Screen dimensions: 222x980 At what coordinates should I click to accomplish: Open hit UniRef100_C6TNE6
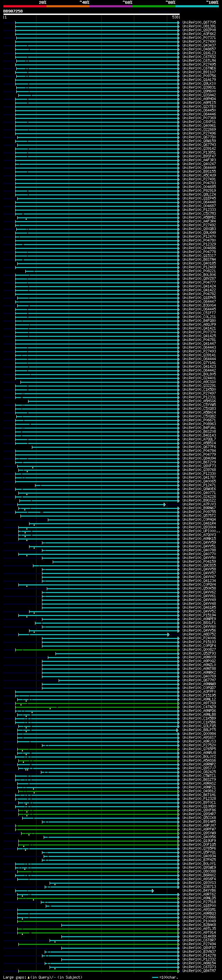click(x=199, y=68)
